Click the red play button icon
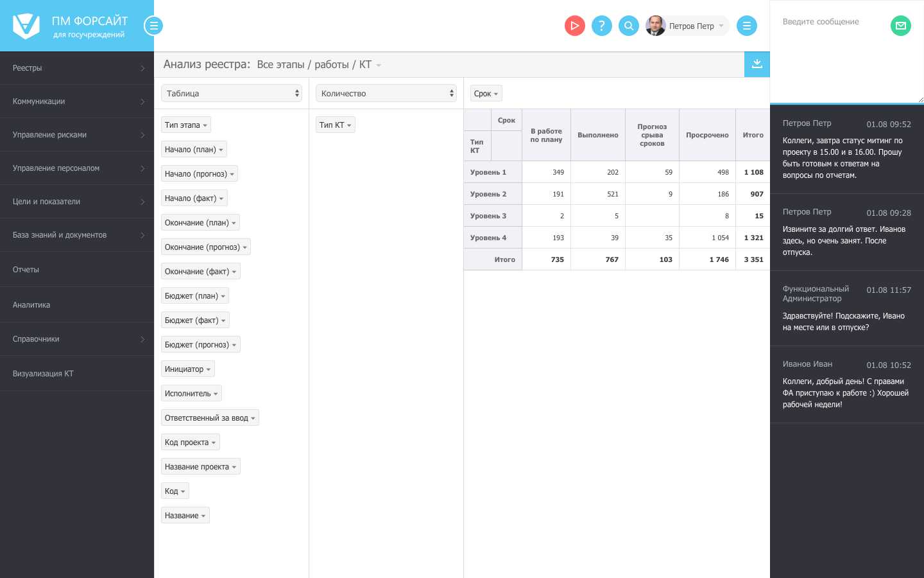The height and width of the screenshot is (578, 924). (x=574, y=26)
